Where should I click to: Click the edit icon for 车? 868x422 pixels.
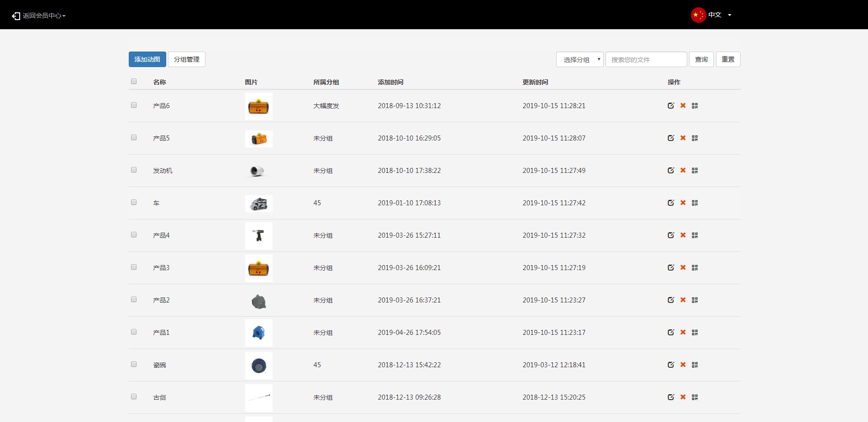pyautogui.click(x=671, y=203)
